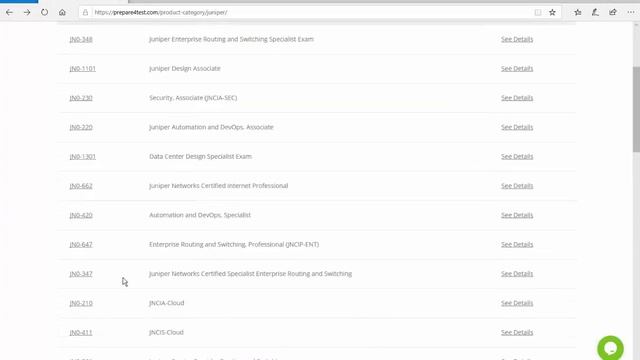Open exam link JN0-347

click(81, 274)
